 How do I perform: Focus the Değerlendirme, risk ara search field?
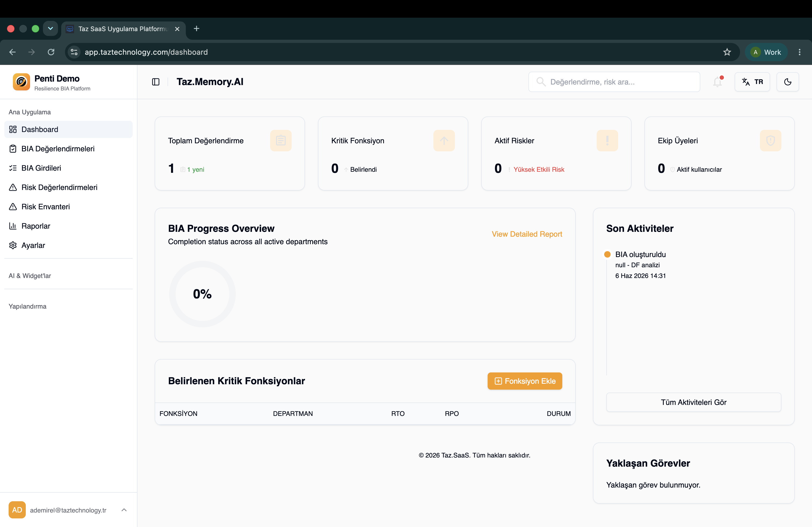point(614,82)
